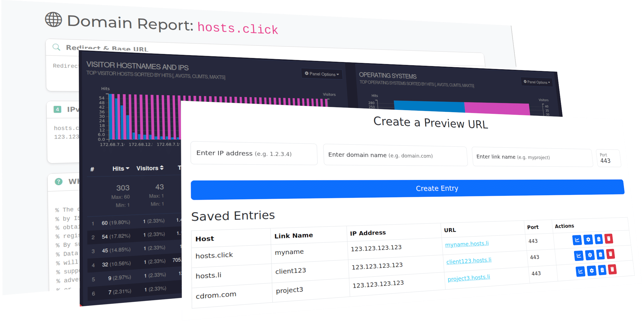The height and width of the screenshot is (322, 644).
Task: Delete the project3 entry
Action: coord(612,269)
